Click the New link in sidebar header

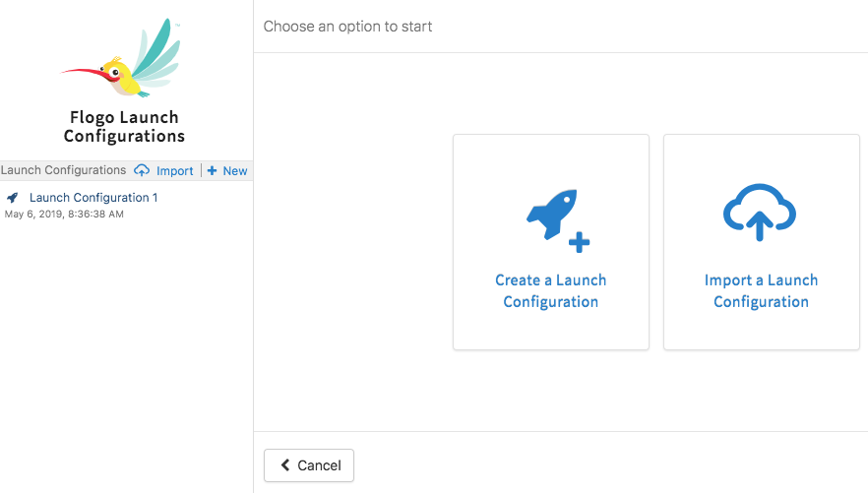coord(235,170)
